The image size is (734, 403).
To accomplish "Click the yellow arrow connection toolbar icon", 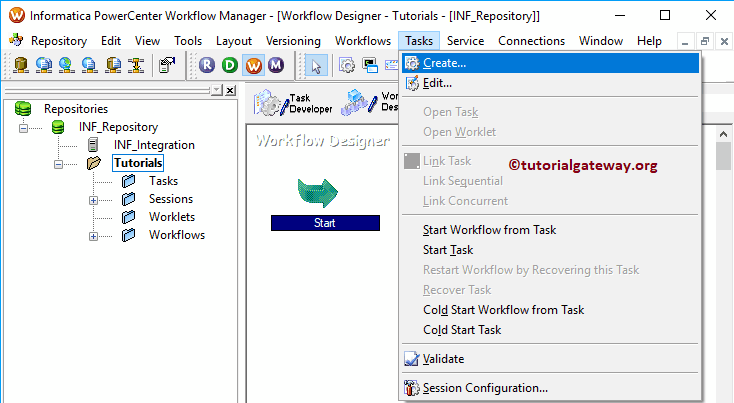I will point(136,65).
